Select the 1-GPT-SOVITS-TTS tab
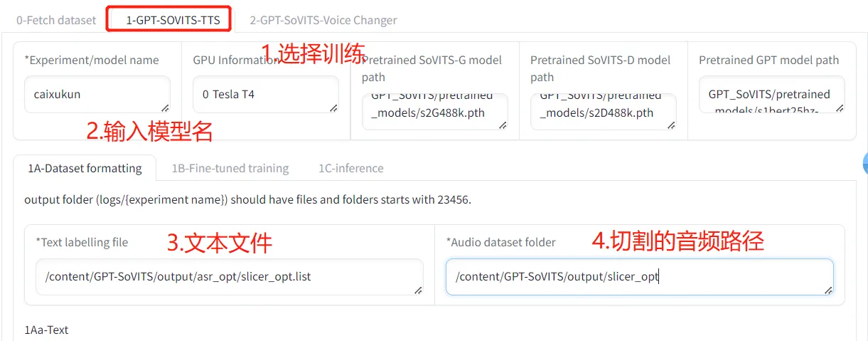The width and height of the screenshot is (868, 341). [169, 20]
